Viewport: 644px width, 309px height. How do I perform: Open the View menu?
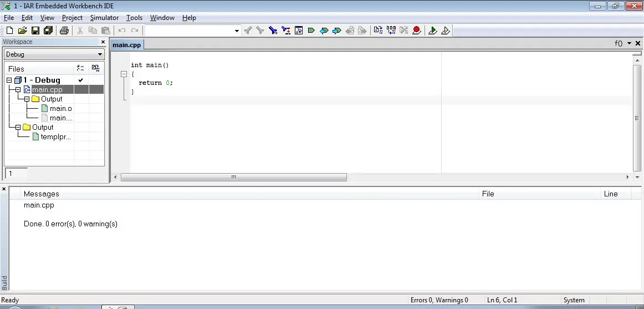[x=47, y=18]
